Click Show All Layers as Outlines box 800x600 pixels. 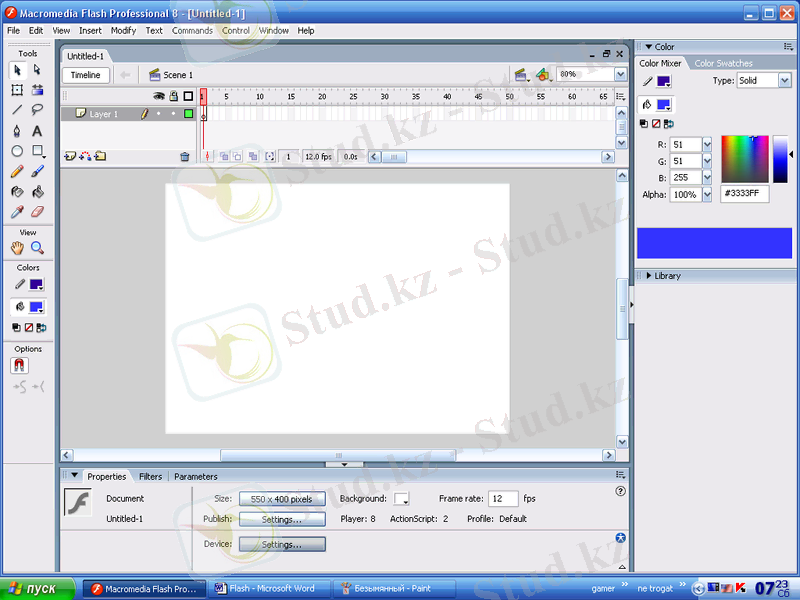[188, 96]
